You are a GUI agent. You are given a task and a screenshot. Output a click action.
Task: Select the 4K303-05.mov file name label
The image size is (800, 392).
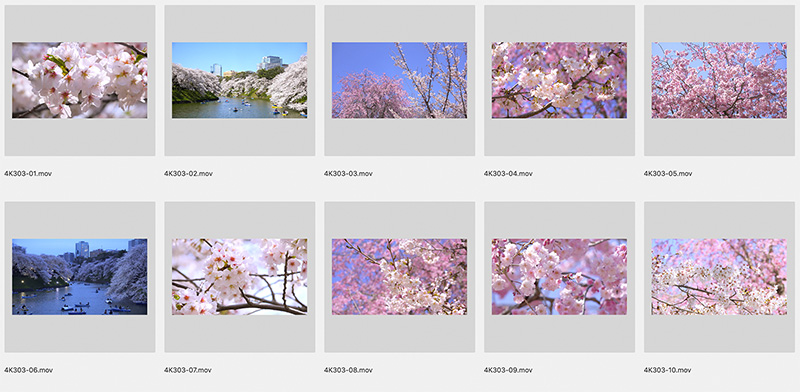tap(668, 174)
